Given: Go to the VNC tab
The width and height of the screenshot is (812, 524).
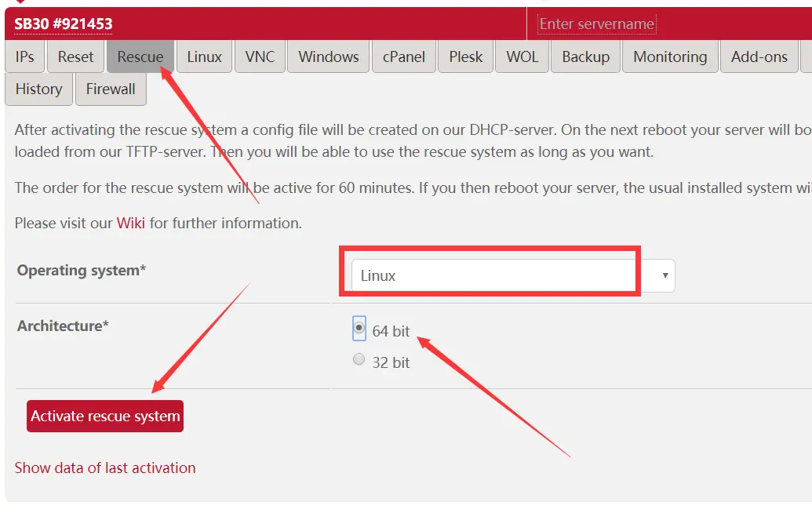Looking at the screenshot, I should click(260, 57).
